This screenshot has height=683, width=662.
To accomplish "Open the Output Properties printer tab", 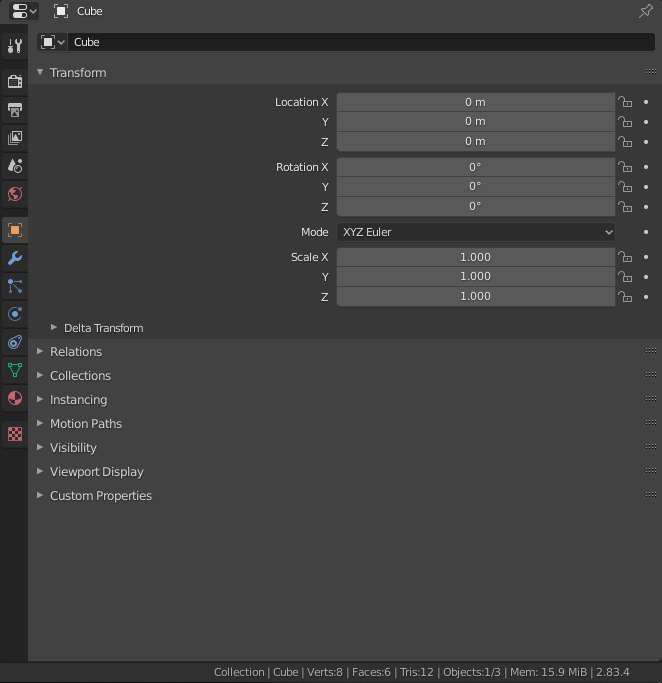I will [15, 110].
